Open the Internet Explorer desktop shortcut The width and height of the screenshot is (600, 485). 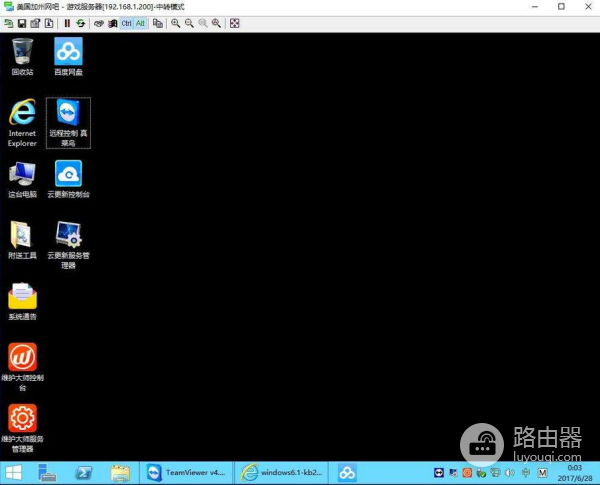[22, 115]
